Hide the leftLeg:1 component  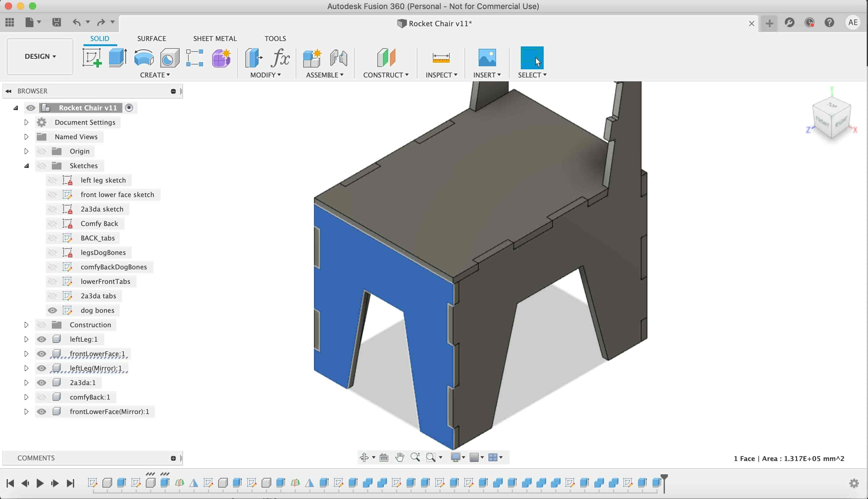(x=42, y=339)
